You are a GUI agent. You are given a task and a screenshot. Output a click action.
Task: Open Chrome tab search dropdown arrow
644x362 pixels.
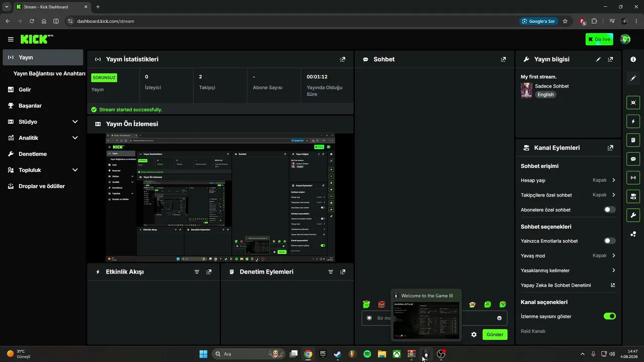(7, 7)
